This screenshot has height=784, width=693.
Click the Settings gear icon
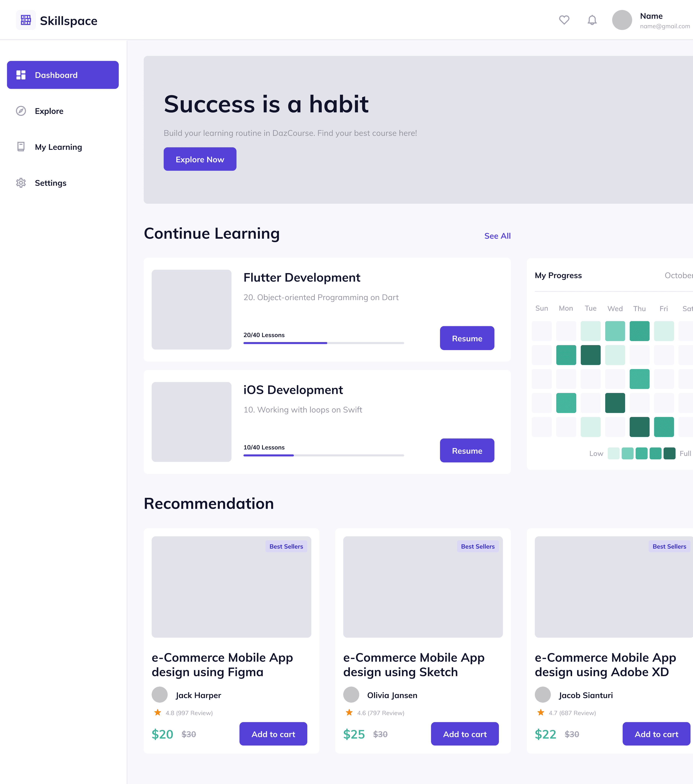coord(21,183)
